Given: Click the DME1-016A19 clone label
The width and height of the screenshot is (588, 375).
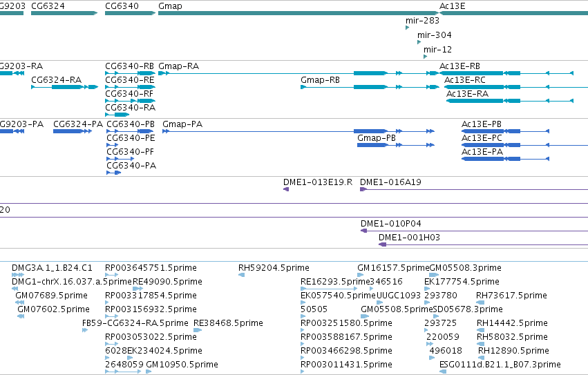Looking at the screenshot, I should [x=390, y=182].
